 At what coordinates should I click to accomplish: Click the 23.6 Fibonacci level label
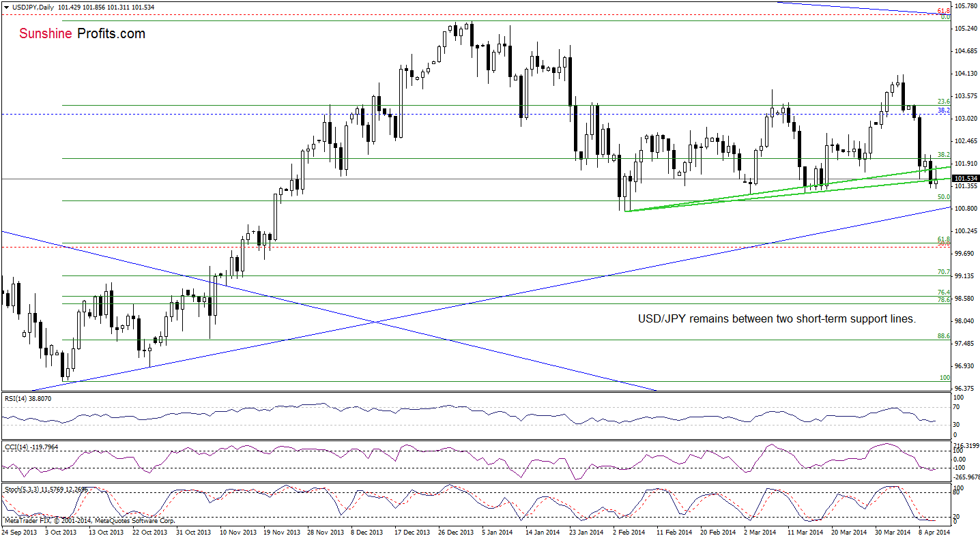coord(944,102)
